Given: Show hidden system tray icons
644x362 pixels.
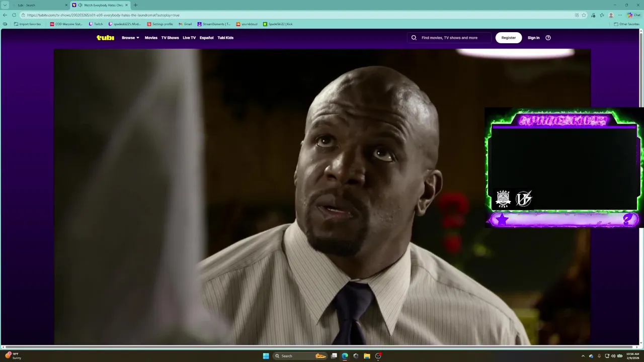Looking at the screenshot, I should (583, 356).
